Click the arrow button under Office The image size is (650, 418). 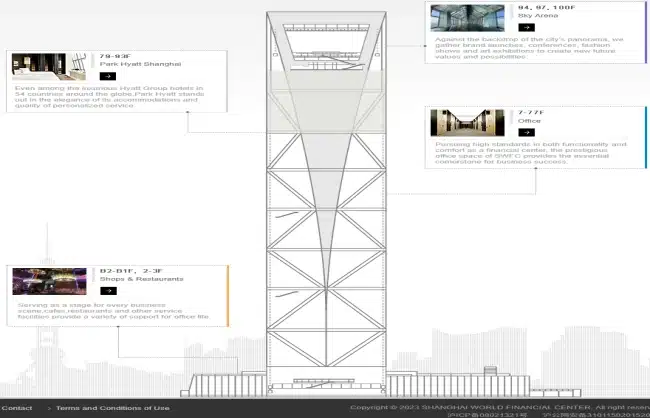point(525,131)
